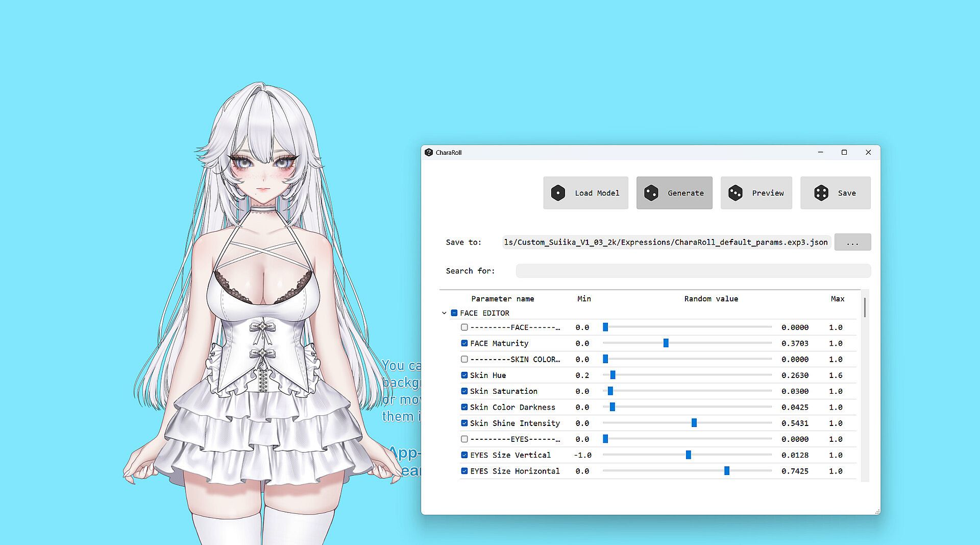Click the ---------FACE------ row slider handle
The width and height of the screenshot is (980, 545).
[x=605, y=327]
